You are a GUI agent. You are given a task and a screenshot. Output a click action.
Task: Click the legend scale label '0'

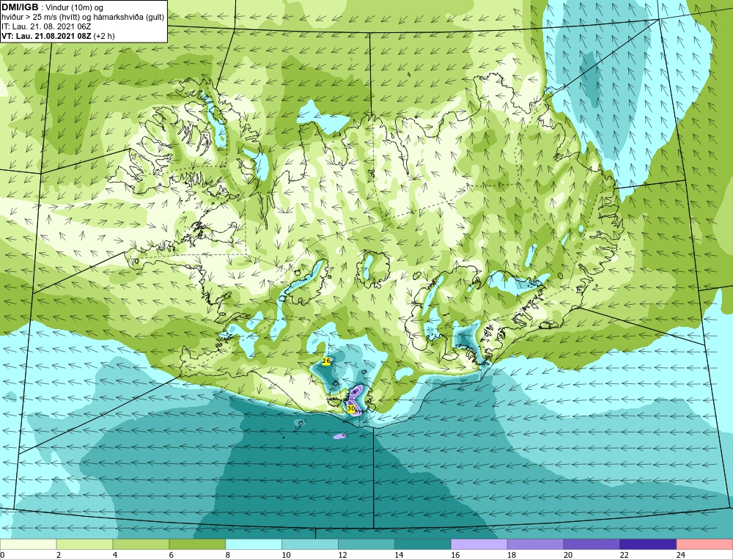[x=2, y=555]
